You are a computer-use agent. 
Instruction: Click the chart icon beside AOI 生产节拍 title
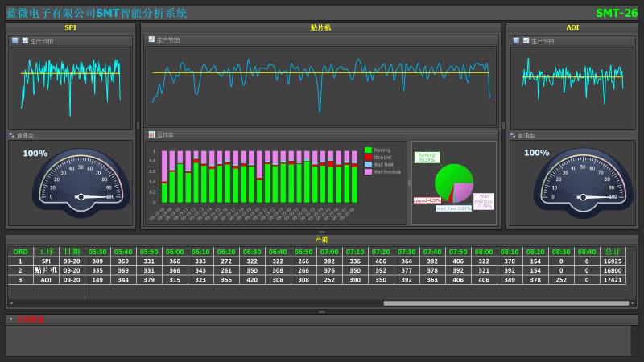click(526, 40)
